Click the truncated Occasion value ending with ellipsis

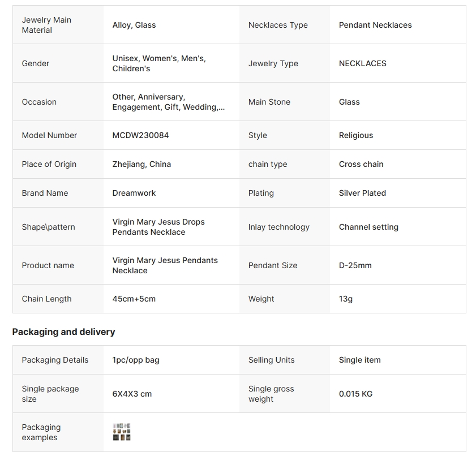[169, 102]
